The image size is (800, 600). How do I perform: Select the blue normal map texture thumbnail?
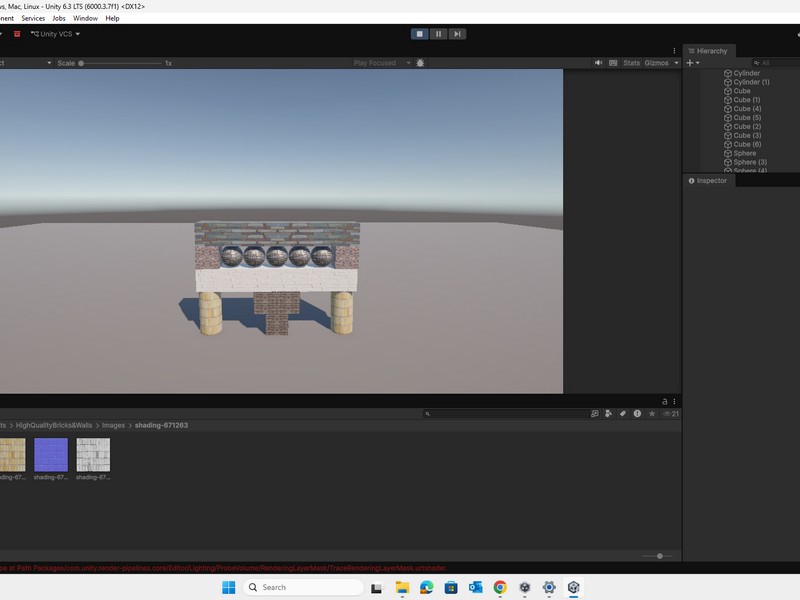(x=51, y=455)
